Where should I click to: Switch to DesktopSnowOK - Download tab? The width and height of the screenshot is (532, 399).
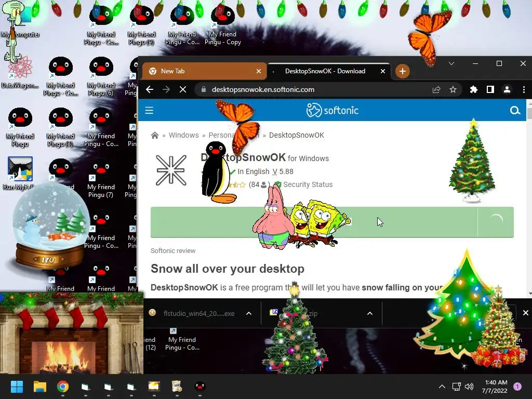325,71
